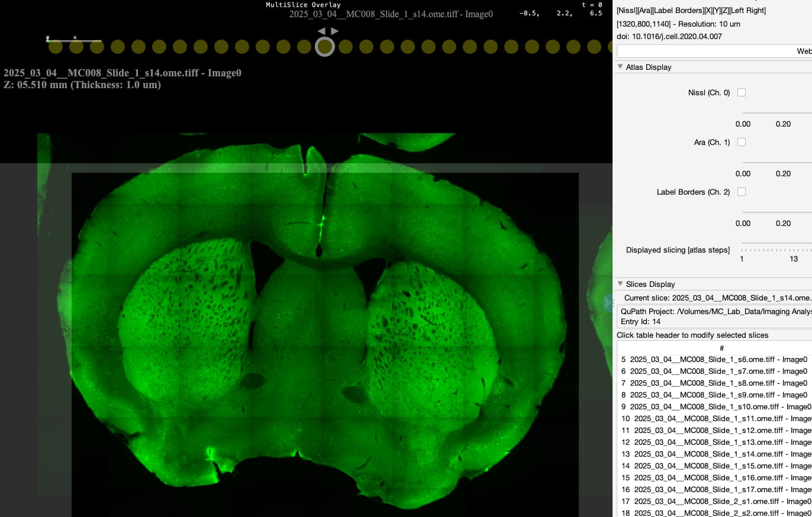Screen dimensions: 812x517
Task: Collapse the Atlas Display section
Action: tap(620, 67)
